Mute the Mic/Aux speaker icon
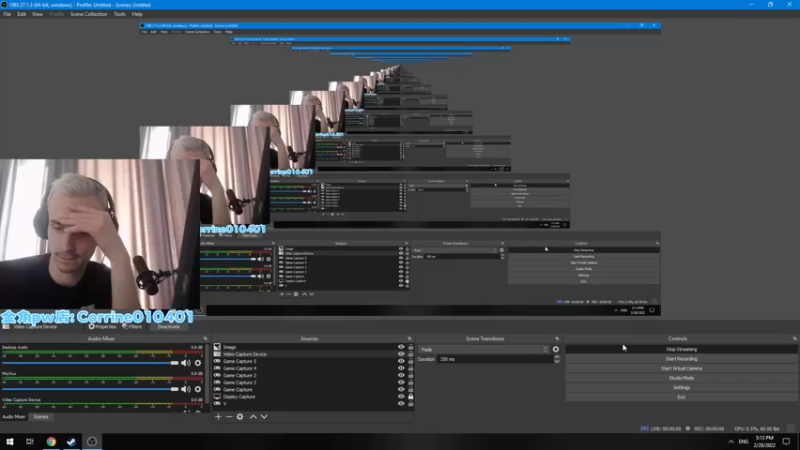This screenshot has width=800, height=450. click(185, 389)
